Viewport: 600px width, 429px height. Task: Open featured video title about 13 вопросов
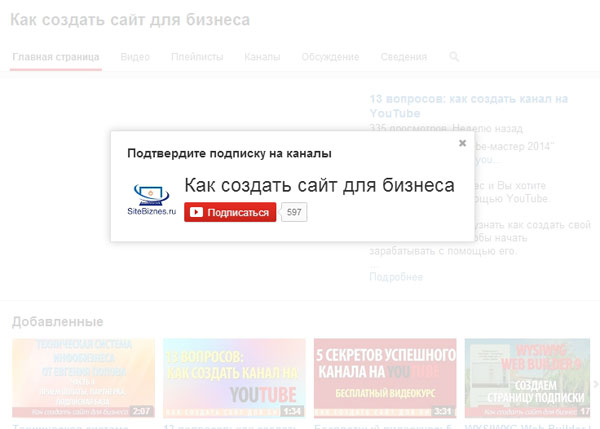(468, 106)
